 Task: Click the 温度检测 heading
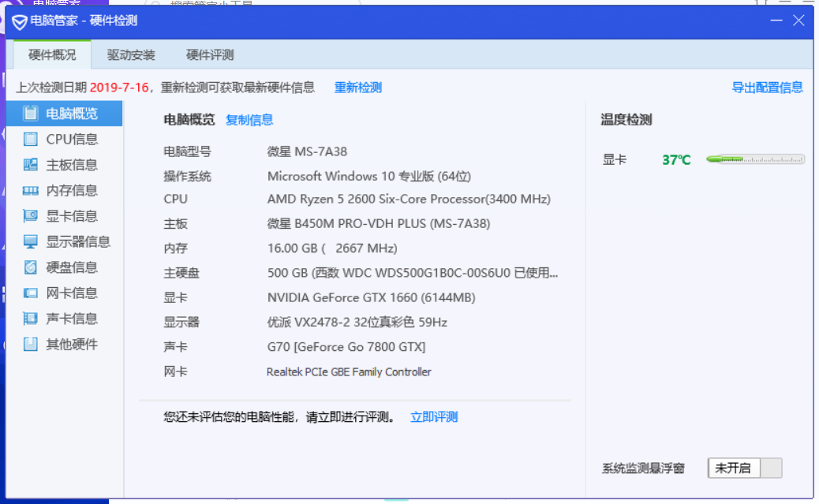[x=626, y=120]
